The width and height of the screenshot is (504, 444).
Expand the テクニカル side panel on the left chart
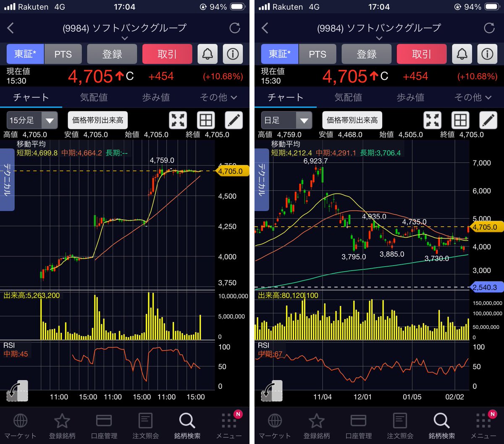(x=7, y=180)
